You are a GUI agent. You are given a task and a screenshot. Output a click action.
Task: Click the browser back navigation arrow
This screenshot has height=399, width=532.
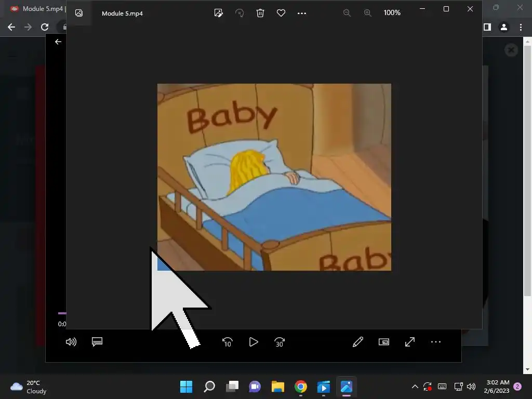11,27
